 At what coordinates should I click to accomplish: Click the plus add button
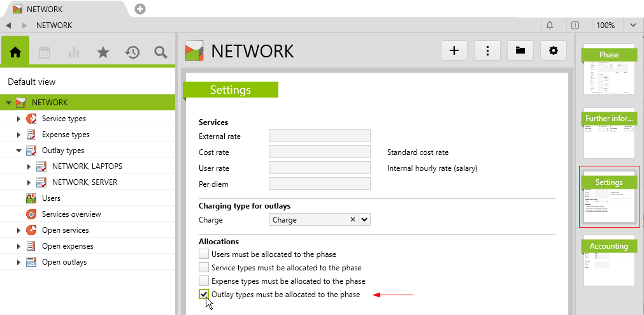click(x=454, y=51)
